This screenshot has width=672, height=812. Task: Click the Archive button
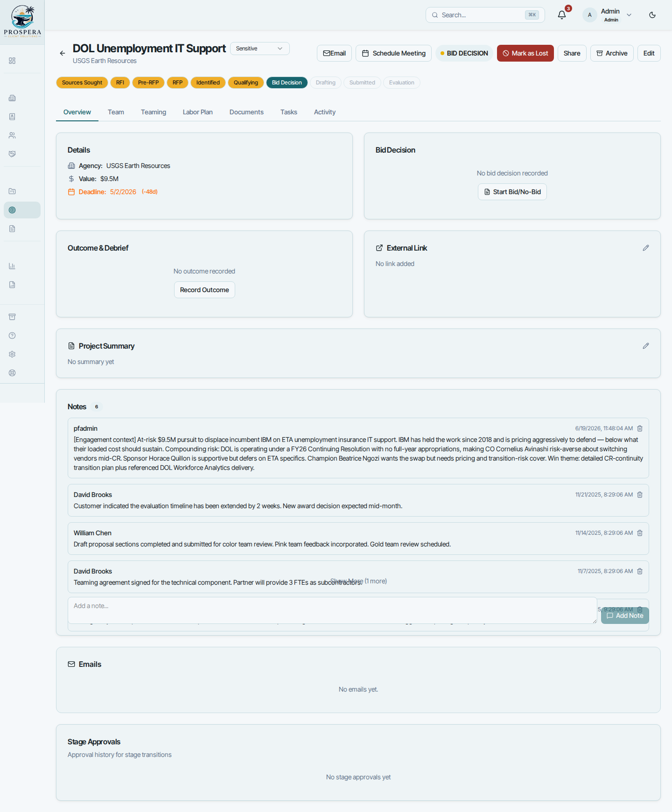(612, 53)
